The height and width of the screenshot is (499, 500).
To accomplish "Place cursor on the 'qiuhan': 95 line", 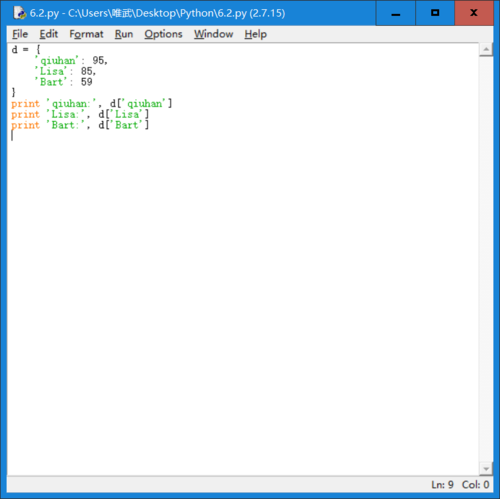I will [71, 60].
